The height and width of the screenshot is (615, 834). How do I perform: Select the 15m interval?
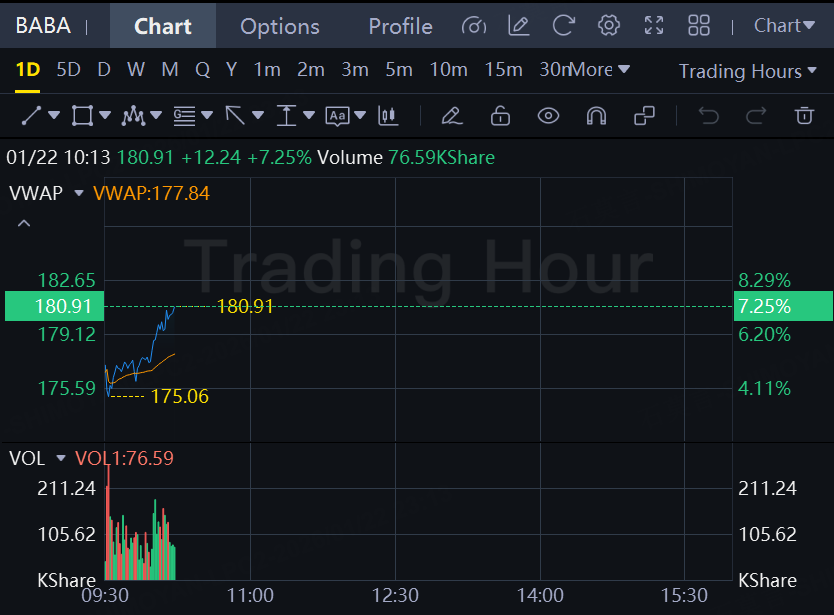point(503,70)
